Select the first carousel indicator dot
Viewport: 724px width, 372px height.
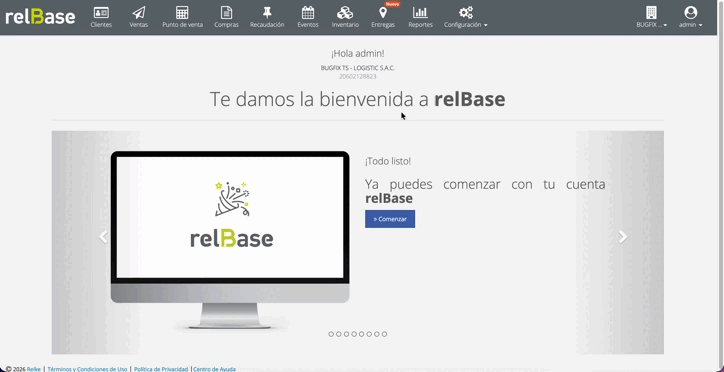point(331,334)
